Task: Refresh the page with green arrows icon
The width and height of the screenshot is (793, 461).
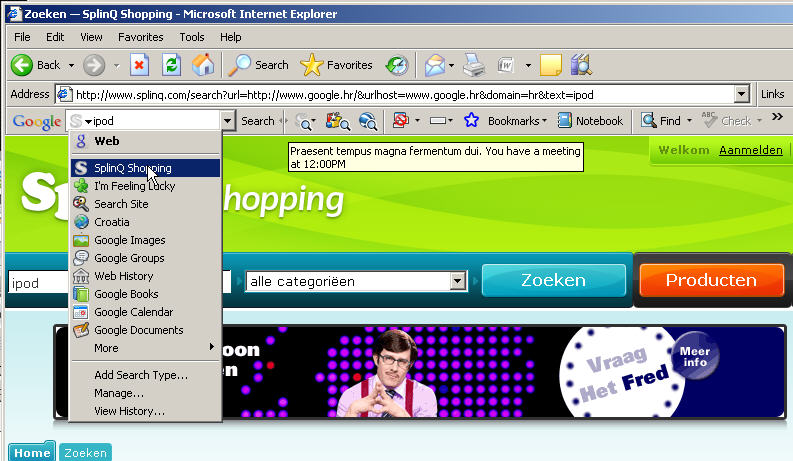Action: pos(171,65)
